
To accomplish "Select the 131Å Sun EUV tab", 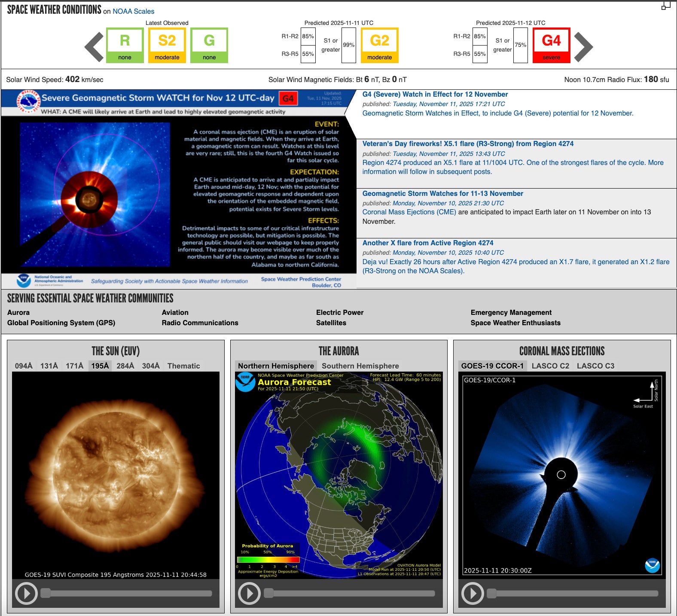I will pyautogui.click(x=49, y=366).
